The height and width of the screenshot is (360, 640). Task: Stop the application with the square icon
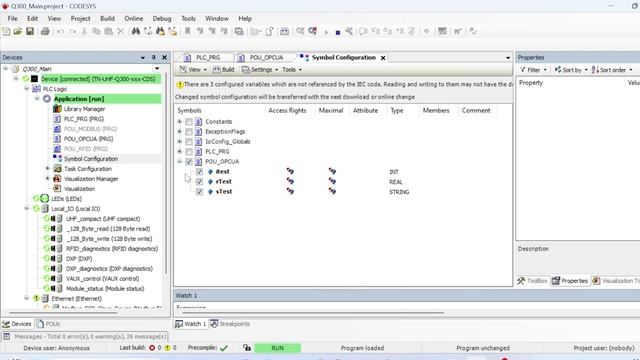click(x=338, y=32)
